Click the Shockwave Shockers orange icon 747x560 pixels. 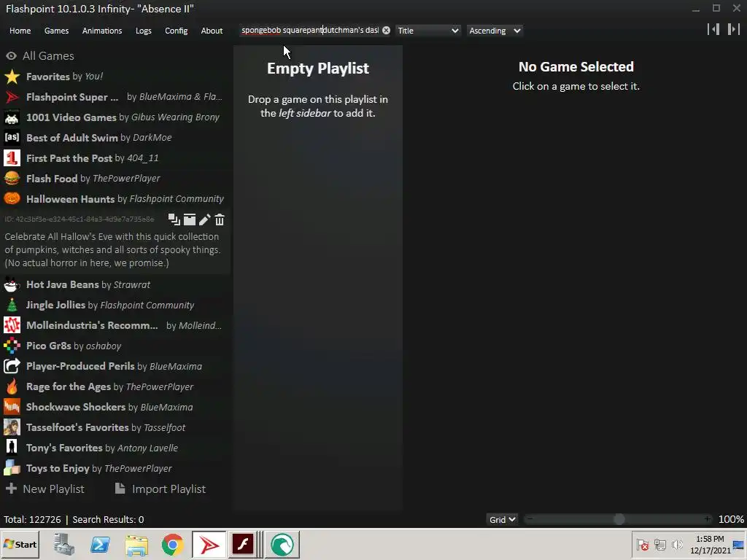12,407
